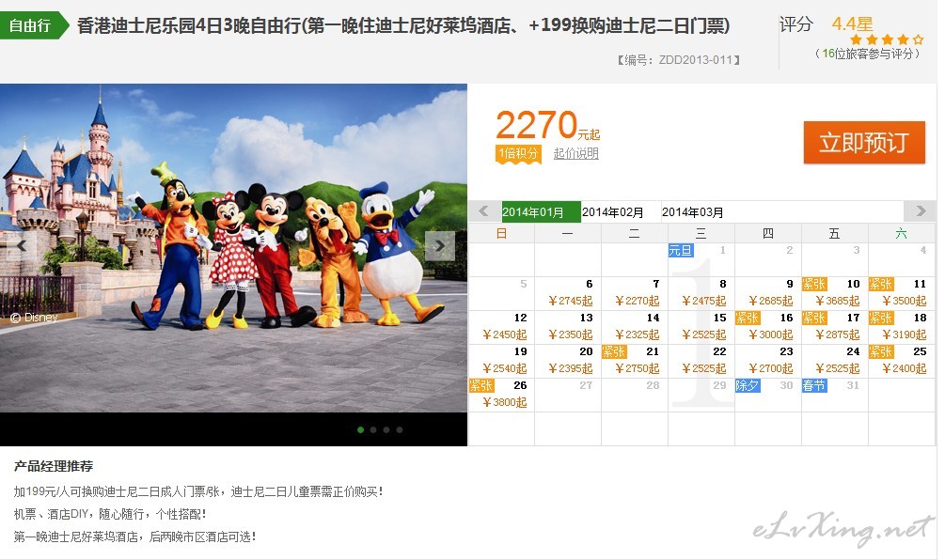Click the line starting with 加199元/人可换购
This screenshot has width=945, height=560.
(198, 492)
